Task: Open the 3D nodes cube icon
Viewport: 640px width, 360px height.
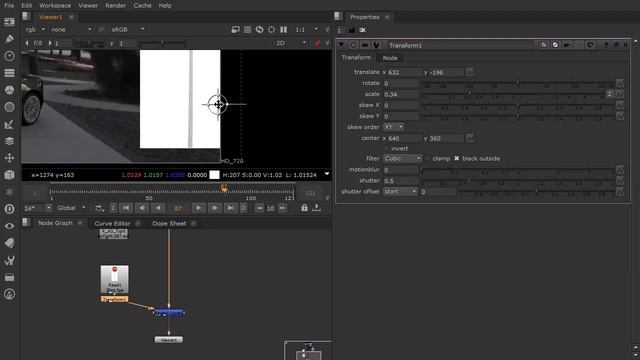Action: pos(9,175)
